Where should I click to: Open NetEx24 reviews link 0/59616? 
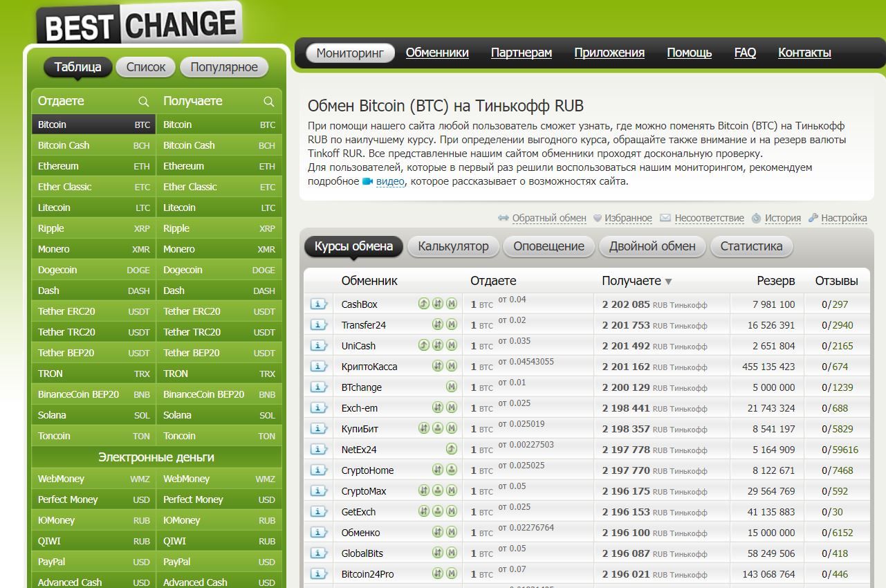pyautogui.click(x=840, y=450)
